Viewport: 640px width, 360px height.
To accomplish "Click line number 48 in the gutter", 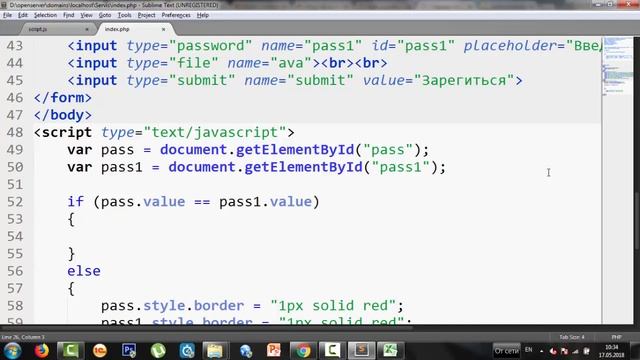I will pos(15,132).
